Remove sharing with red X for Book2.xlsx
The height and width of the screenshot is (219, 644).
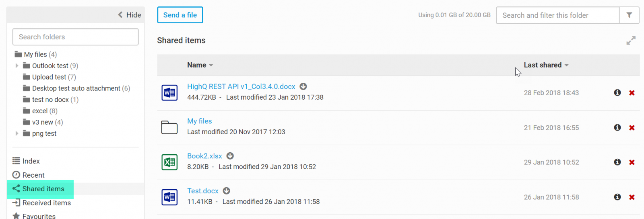point(632,162)
